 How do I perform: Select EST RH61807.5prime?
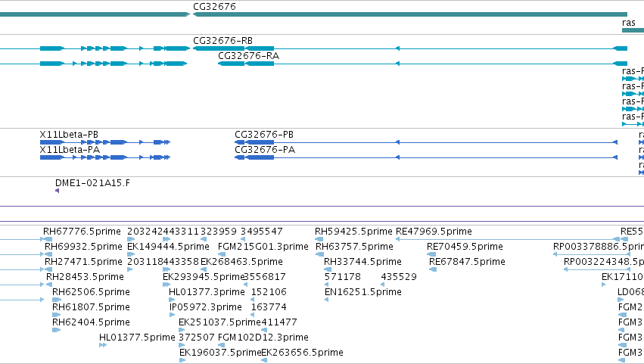coord(91,308)
